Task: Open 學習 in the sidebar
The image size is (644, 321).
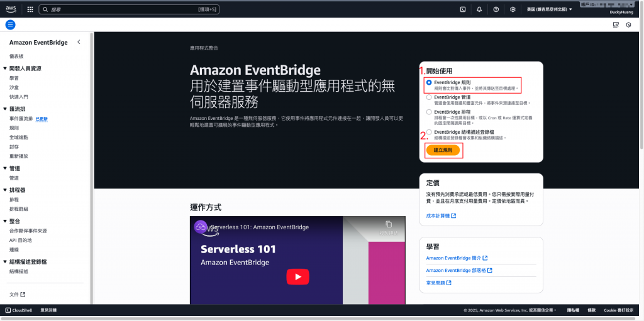Action: click(x=14, y=78)
